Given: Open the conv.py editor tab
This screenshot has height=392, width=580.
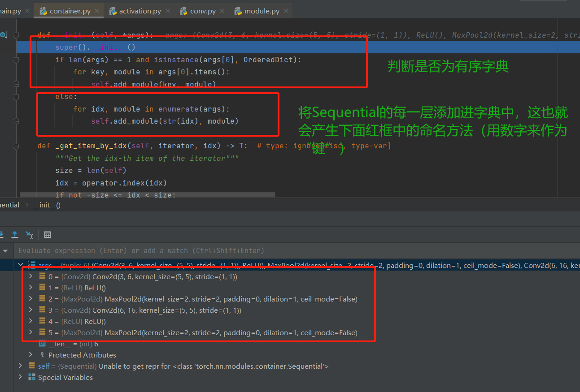Looking at the screenshot, I should 202,11.
